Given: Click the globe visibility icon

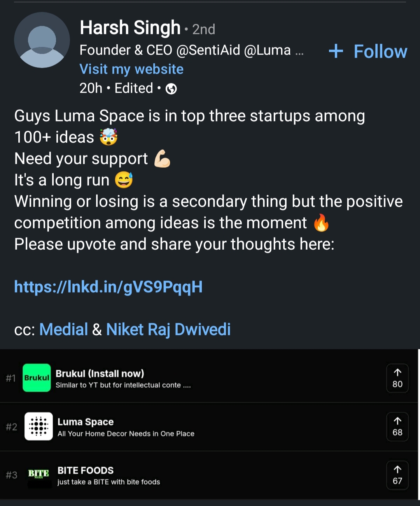Looking at the screenshot, I should [171, 89].
